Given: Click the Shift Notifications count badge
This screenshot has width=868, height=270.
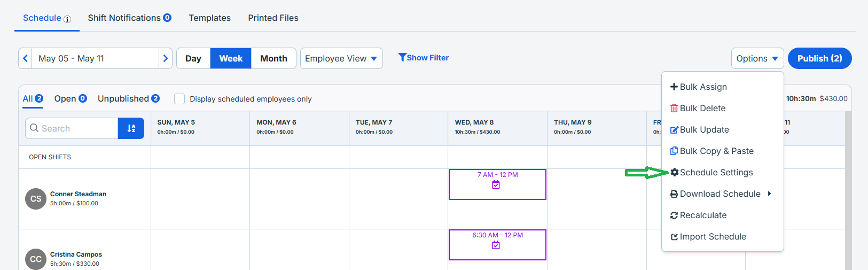Looking at the screenshot, I should [167, 18].
